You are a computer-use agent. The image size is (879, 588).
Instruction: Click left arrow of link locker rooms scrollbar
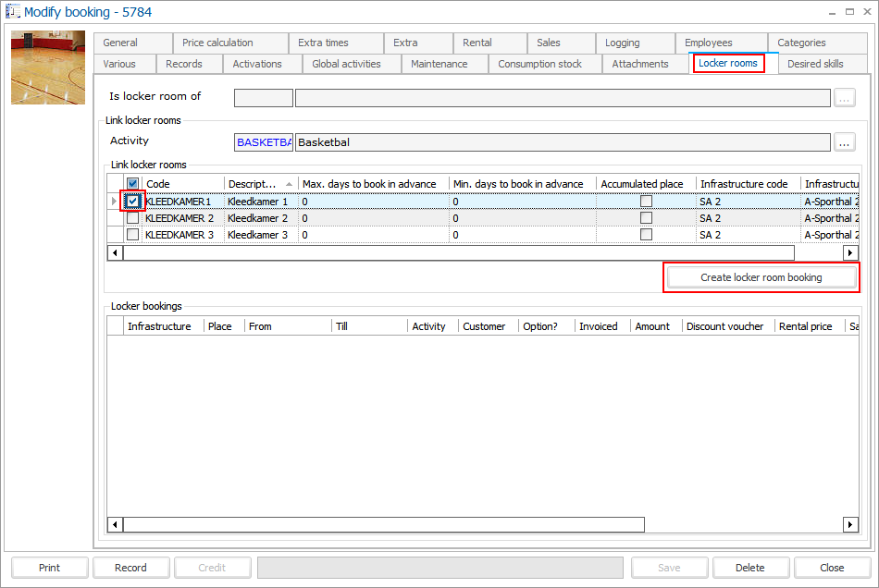coord(116,253)
